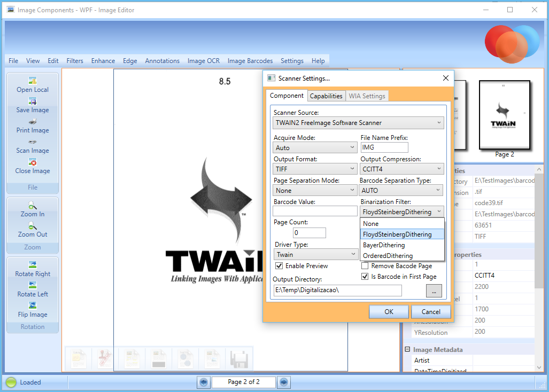Open the View menu
549x392 pixels.
(33, 60)
